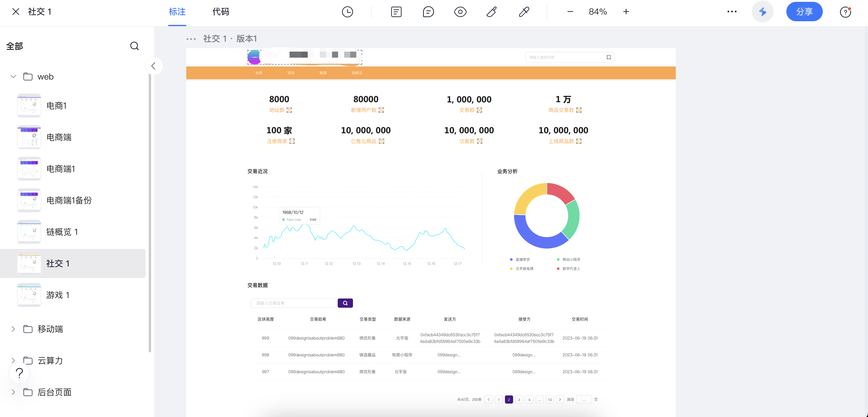Click the icon next to 交易额
Screen dimensions: 868x417
pos(479,110)
